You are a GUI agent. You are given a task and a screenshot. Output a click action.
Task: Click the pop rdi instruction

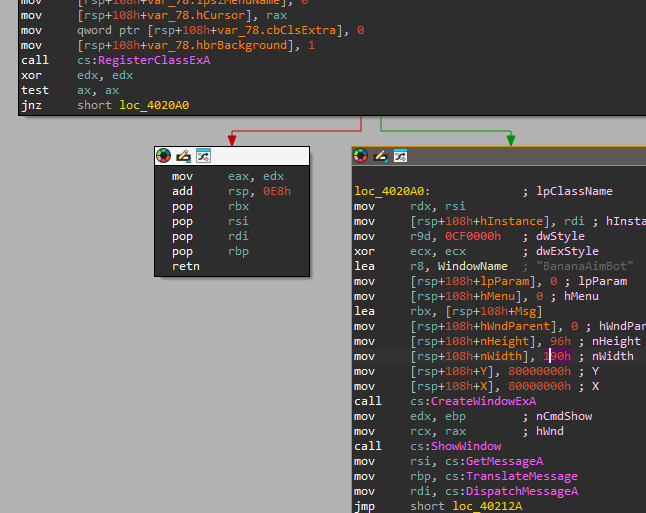(x=211, y=236)
